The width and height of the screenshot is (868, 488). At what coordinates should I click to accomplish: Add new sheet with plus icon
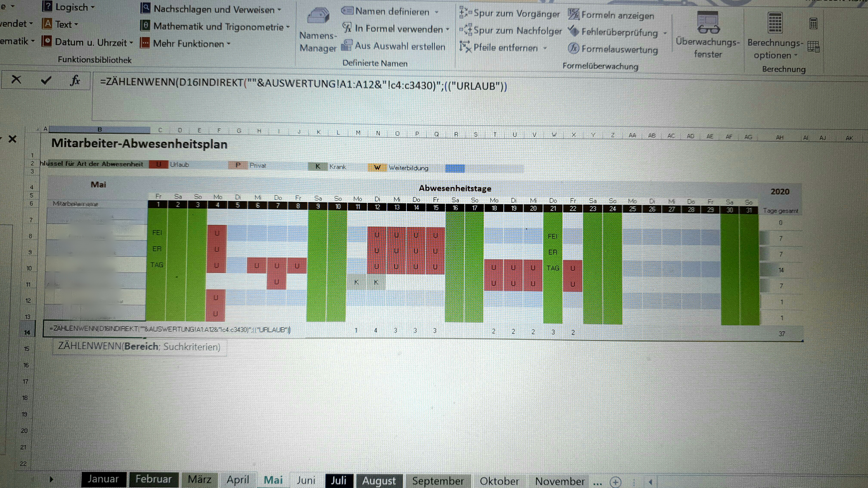point(615,482)
